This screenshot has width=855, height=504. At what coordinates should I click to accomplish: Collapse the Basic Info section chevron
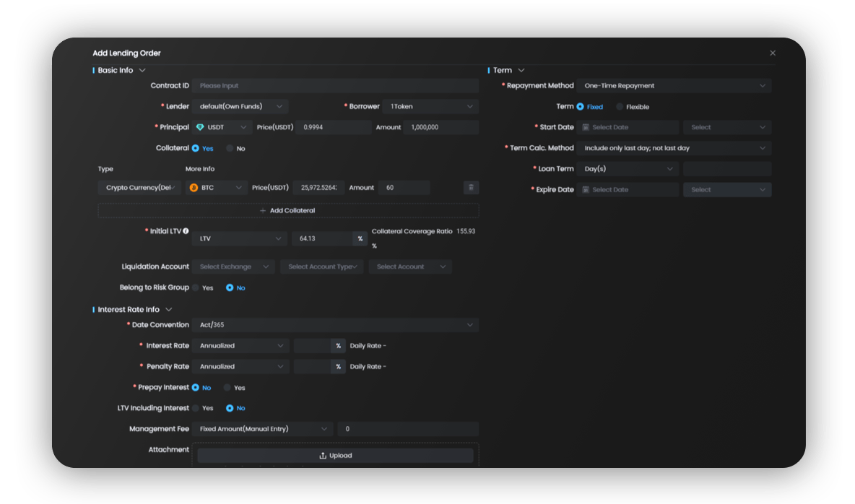pyautogui.click(x=142, y=71)
